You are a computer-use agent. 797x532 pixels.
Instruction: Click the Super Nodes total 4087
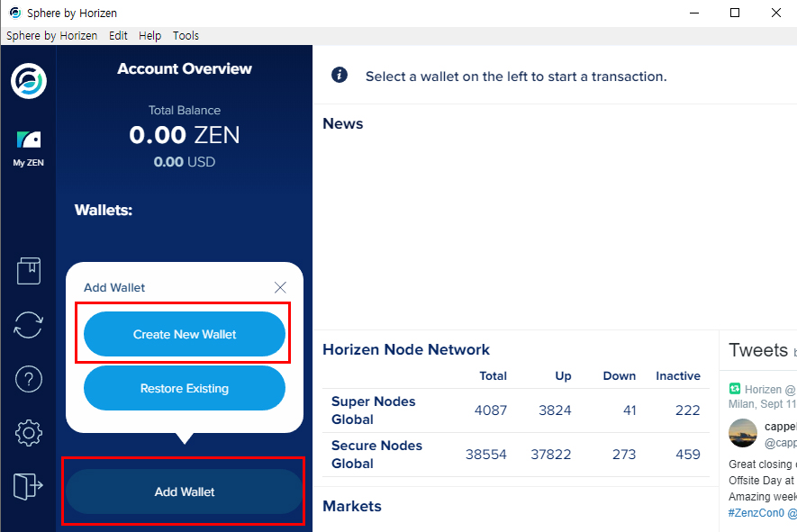[491, 410]
